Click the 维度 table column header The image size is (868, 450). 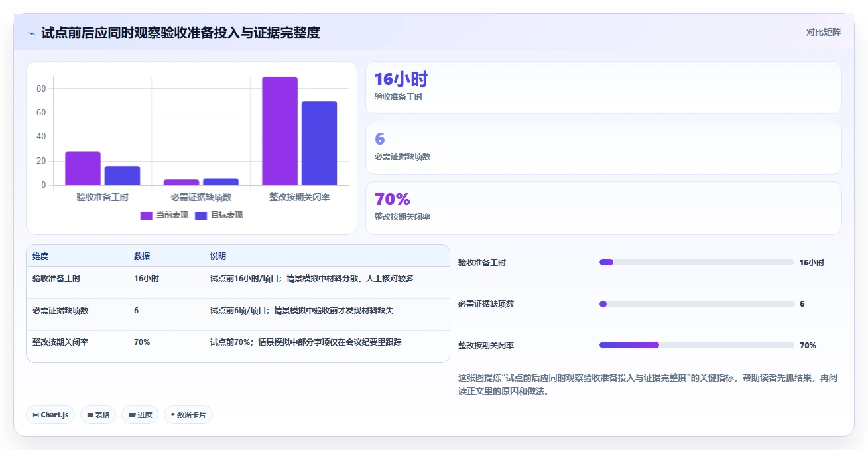click(x=40, y=256)
